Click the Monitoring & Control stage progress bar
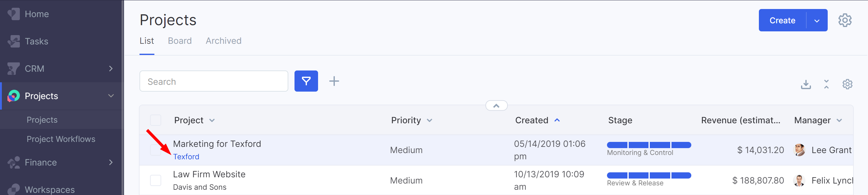Screen dimensions: 868x195 coord(649,145)
